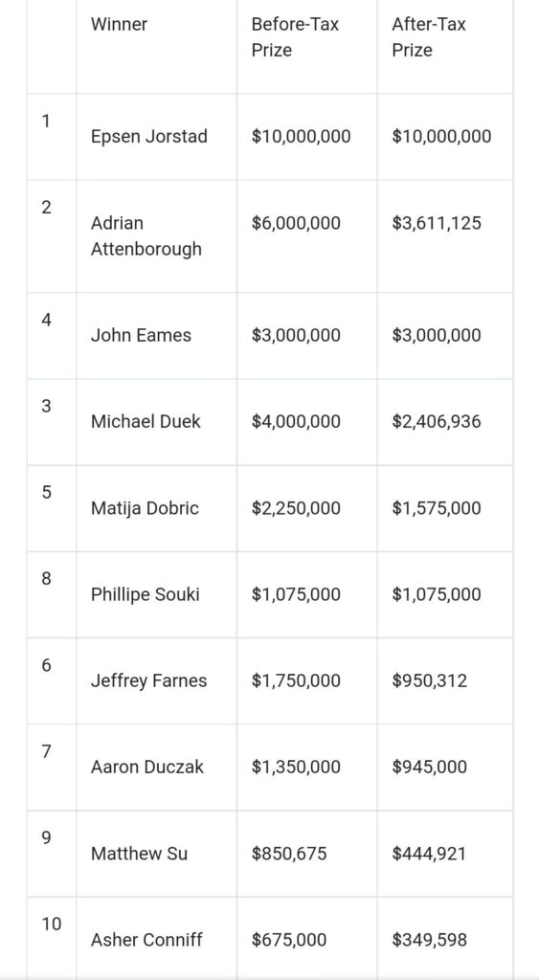Click the $4,000,000 before-tax cell

(x=296, y=421)
